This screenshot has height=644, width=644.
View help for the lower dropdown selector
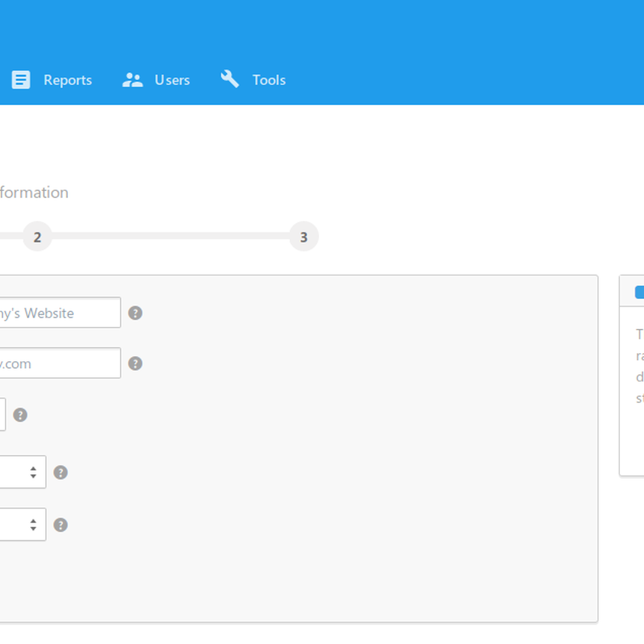(x=60, y=525)
